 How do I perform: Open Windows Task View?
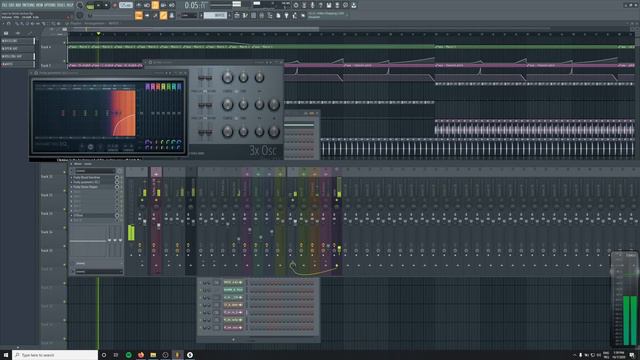pyautogui.click(x=116, y=355)
